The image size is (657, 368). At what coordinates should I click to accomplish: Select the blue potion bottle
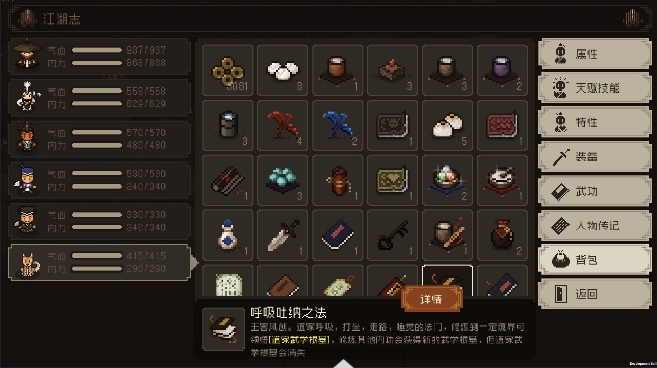point(228,235)
